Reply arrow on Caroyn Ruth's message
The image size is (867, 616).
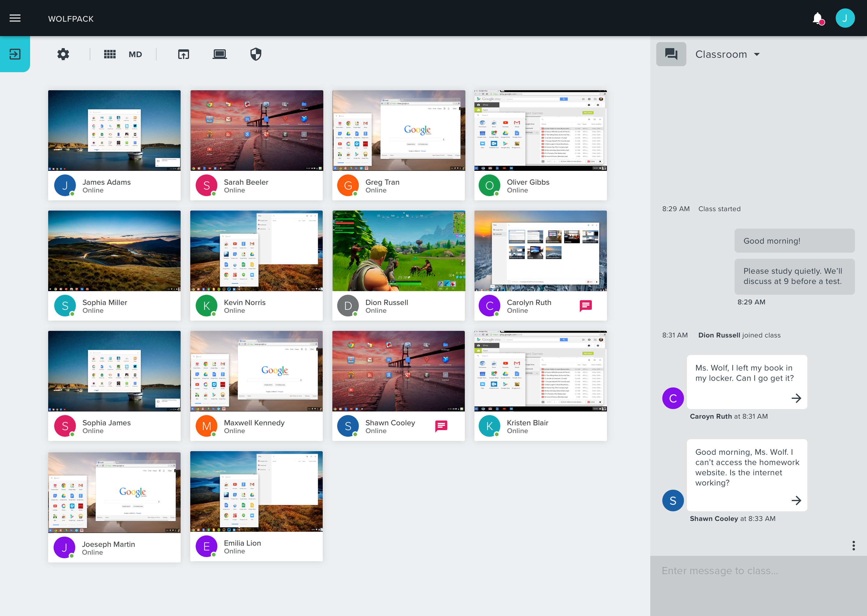coord(796,398)
